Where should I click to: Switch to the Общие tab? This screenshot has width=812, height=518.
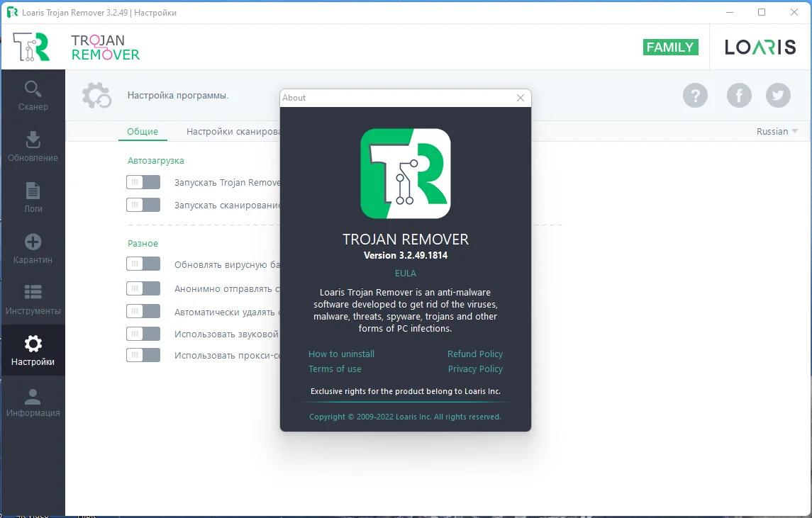[143, 131]
